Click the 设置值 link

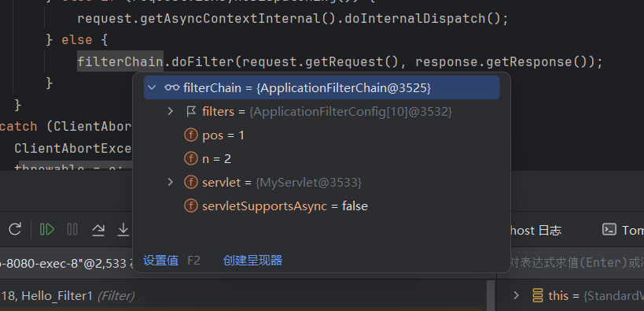(x=160, y=261)
